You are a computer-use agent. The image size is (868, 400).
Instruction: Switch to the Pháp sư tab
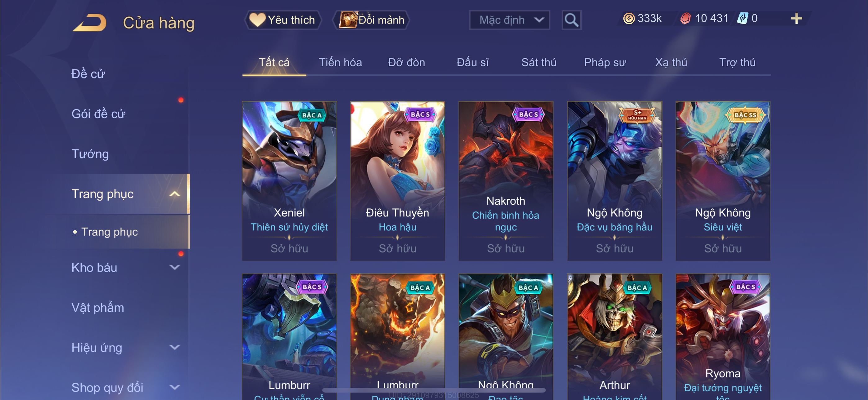(x=605, y=63)
